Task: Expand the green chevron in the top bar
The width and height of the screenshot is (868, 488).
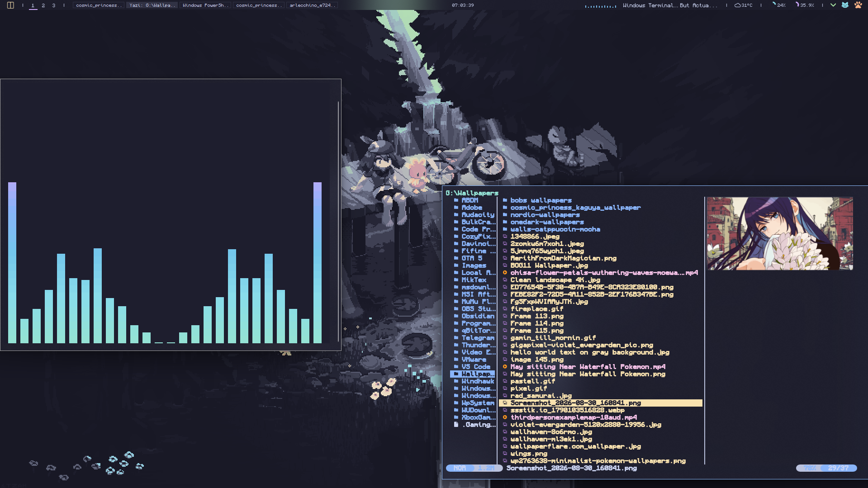Action: tap(833, 5)
